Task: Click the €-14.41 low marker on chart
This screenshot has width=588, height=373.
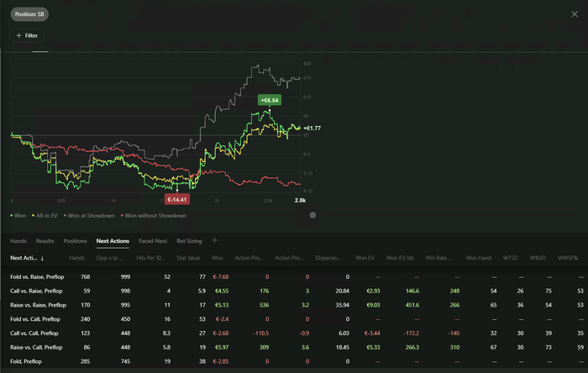Action: 177,199
